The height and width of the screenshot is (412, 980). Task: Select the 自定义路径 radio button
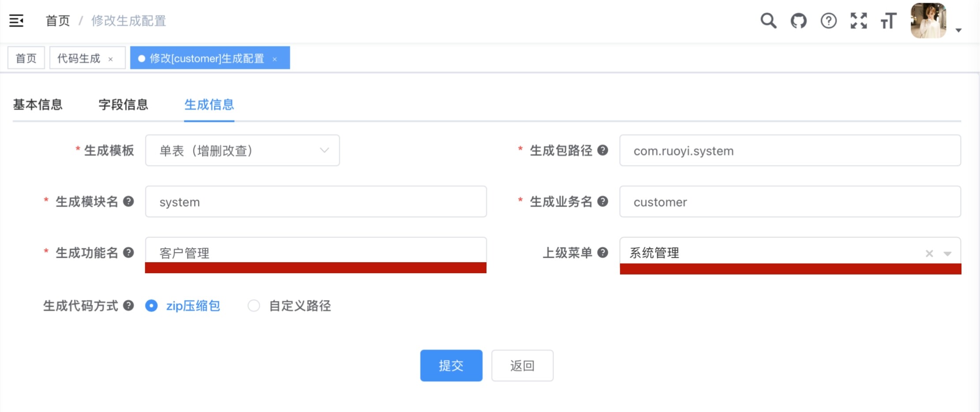(x=254, y=305)
